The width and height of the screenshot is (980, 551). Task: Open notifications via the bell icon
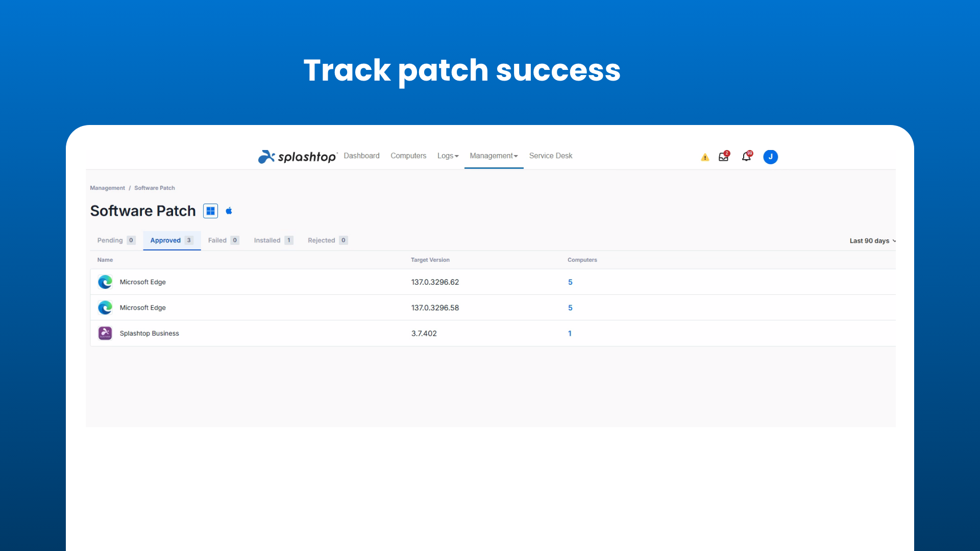pos(746,157)
